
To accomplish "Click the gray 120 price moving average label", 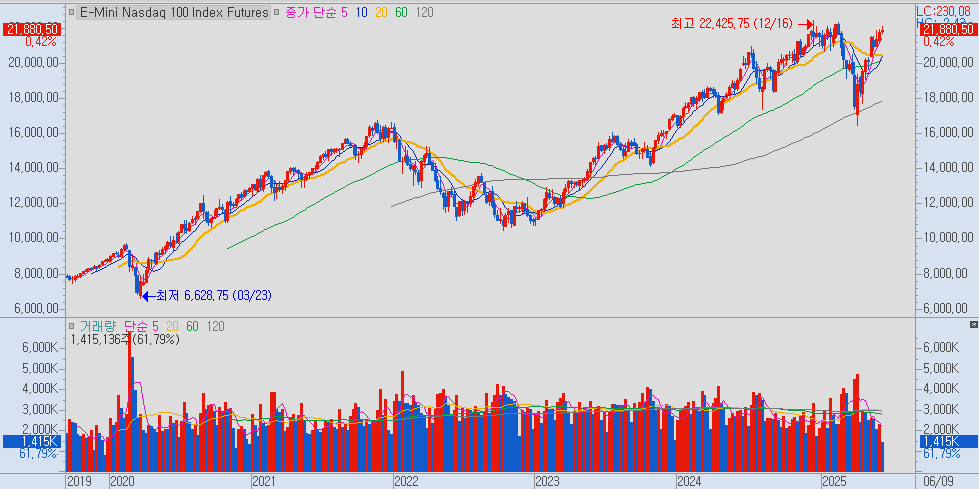I will click(x=424, y=12).
